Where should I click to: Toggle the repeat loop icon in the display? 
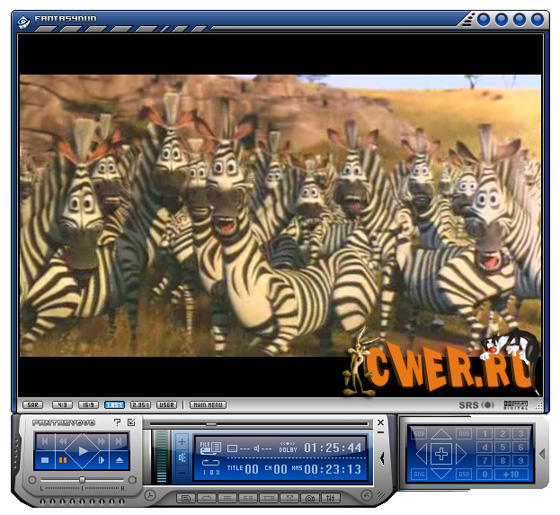tap(211, 463)
